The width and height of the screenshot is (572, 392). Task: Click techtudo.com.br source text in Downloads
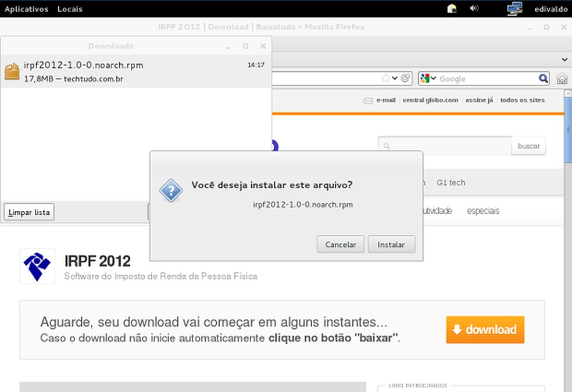tap(94, 79)
